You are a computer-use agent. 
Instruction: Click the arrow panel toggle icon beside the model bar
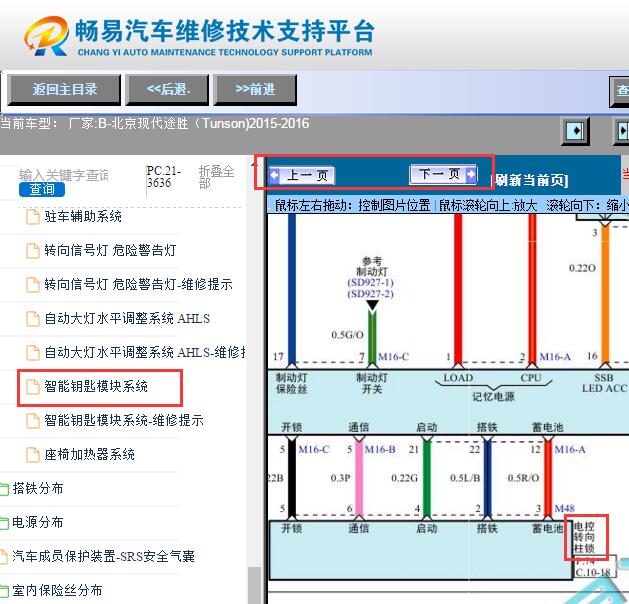(x=575, y=130)
